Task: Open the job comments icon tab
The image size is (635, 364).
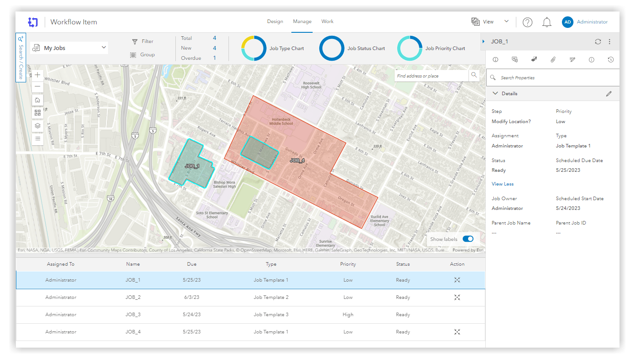Action: click(515, 59)
